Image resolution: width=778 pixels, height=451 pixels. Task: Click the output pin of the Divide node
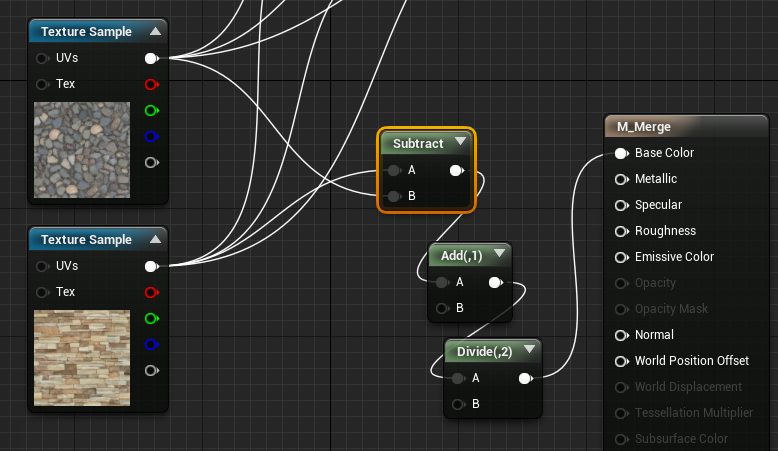525,379
